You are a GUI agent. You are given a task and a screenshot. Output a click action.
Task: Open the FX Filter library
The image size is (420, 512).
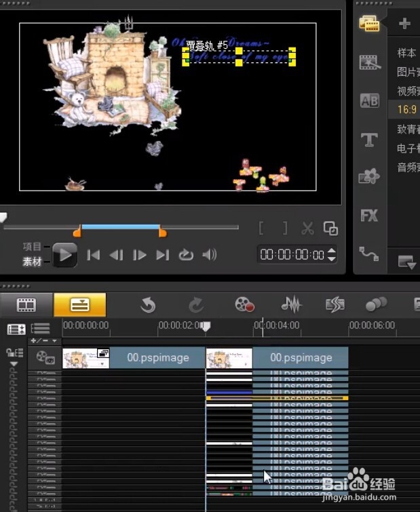click(369, 216)
